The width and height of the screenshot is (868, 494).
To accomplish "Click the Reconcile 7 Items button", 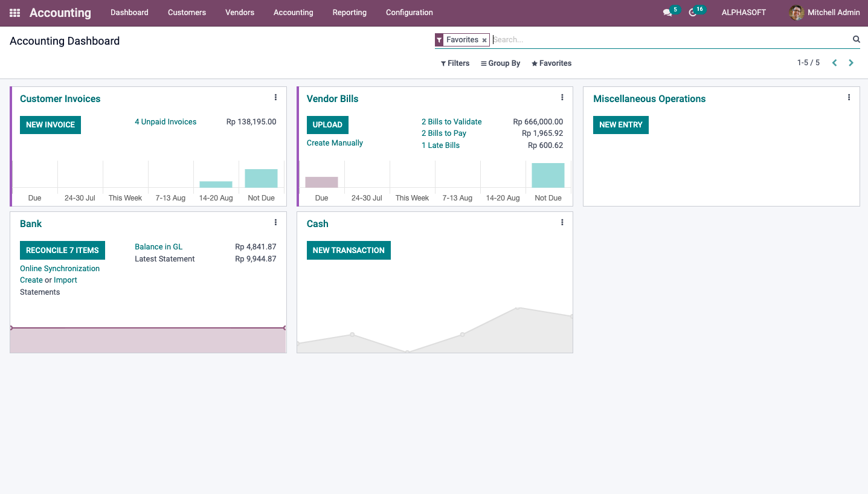I will coord(62,251).
